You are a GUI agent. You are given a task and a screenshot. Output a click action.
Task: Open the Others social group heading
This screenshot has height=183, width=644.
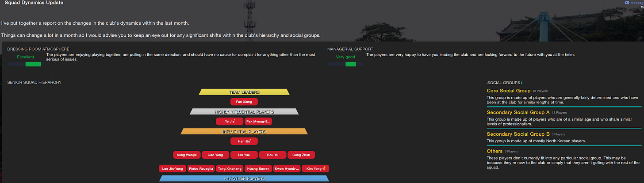coord(494,151)
